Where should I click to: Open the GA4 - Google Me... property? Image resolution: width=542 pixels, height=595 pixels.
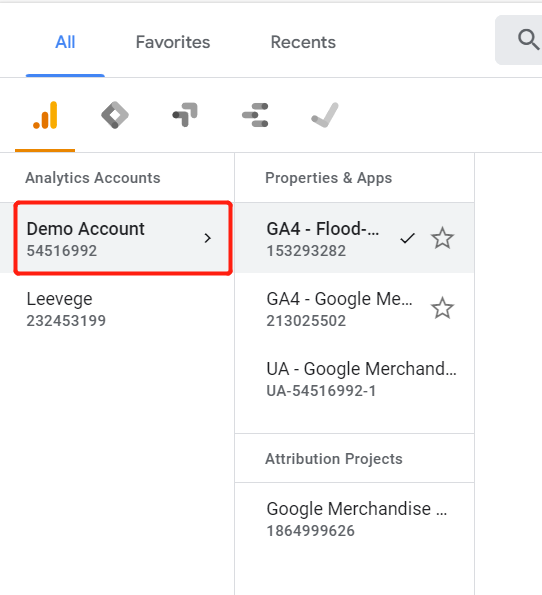click(x=354, y=308)
